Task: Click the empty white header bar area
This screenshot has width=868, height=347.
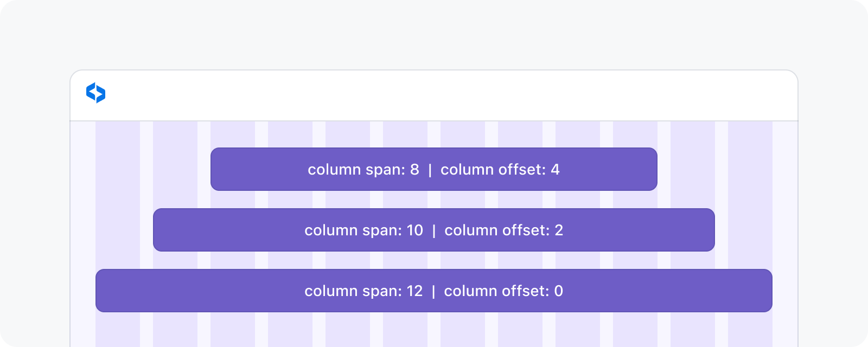Action: pos(434,95)
